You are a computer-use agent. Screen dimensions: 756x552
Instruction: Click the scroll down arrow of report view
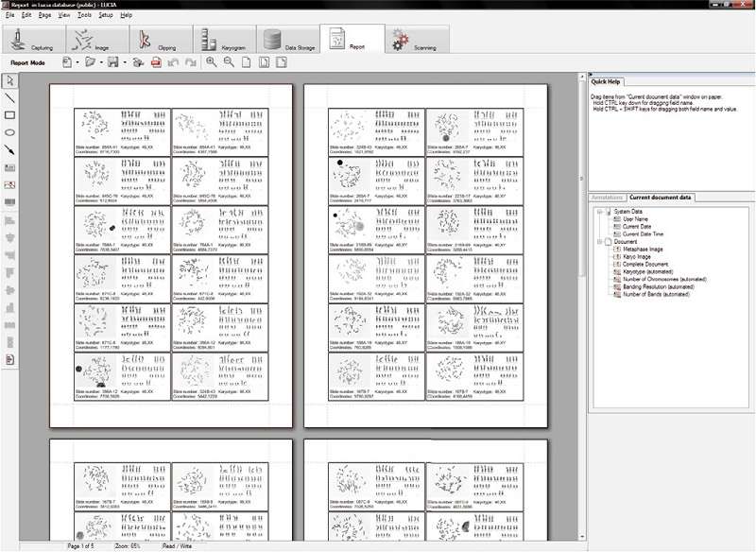point(581,537)
